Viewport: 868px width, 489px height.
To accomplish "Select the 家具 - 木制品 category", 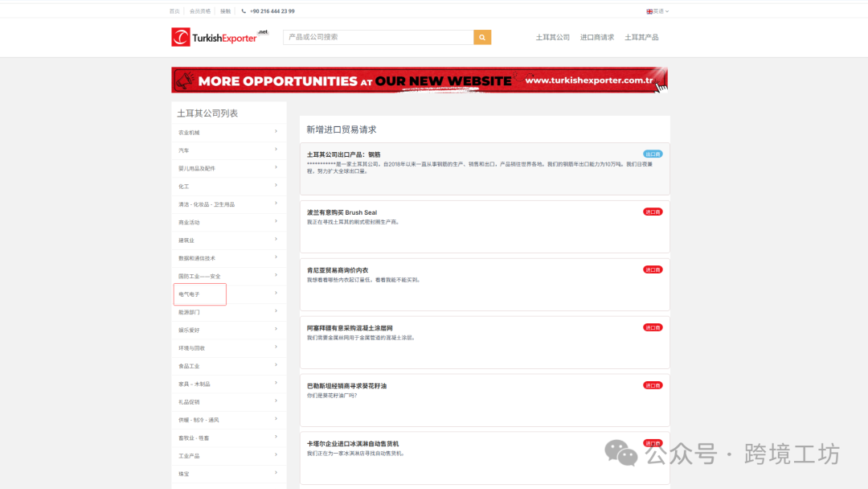I will click(x=194, y=384).
